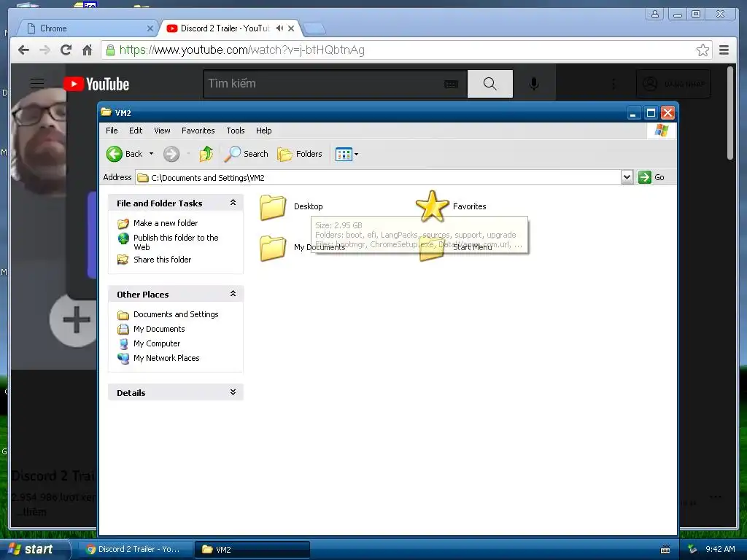Select the Desktop folder icon
This screenshot has width=747, height=560.
[x=273, y=206]
